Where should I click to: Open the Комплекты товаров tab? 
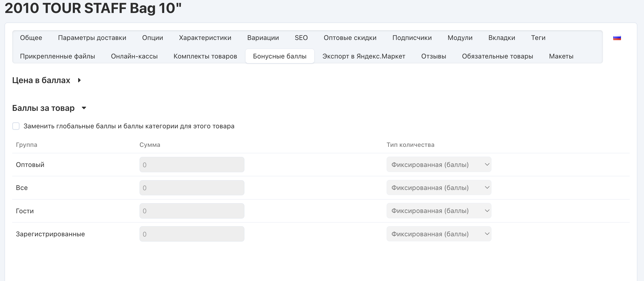[x=205, y=56]
